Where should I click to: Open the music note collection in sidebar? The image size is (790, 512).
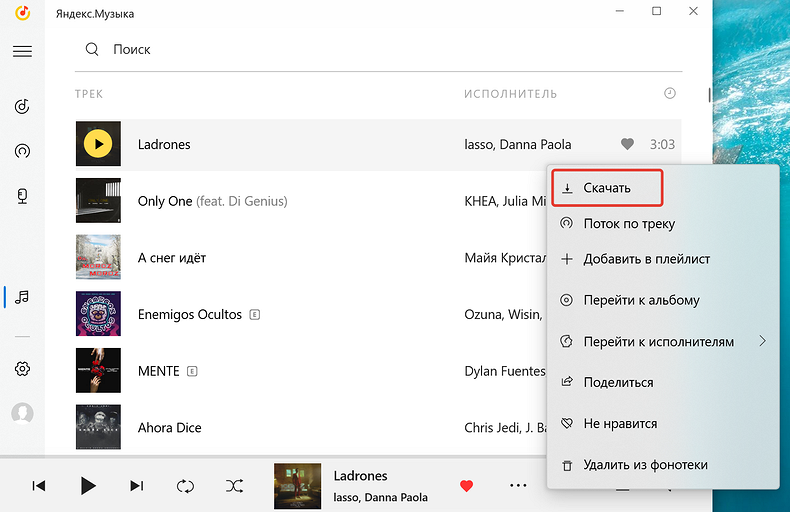(22, 297)
